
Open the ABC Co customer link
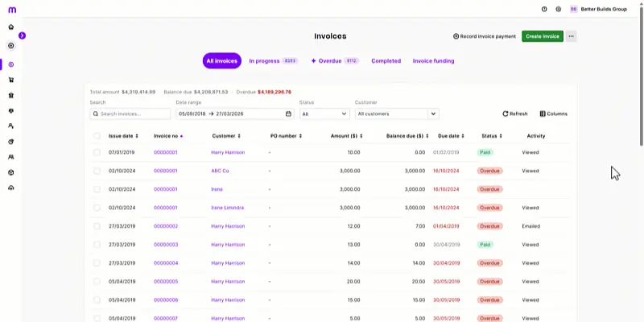(x=220, y=171)
